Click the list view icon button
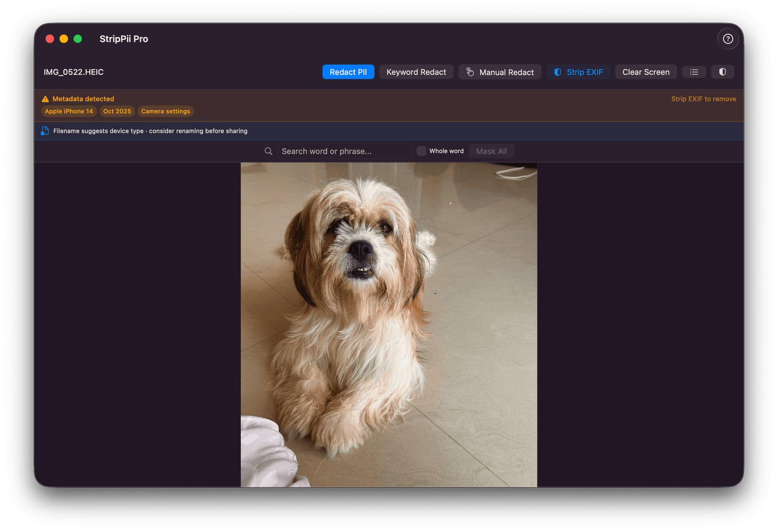The height and width of the screenshot is (532, 778). (694, 72)
